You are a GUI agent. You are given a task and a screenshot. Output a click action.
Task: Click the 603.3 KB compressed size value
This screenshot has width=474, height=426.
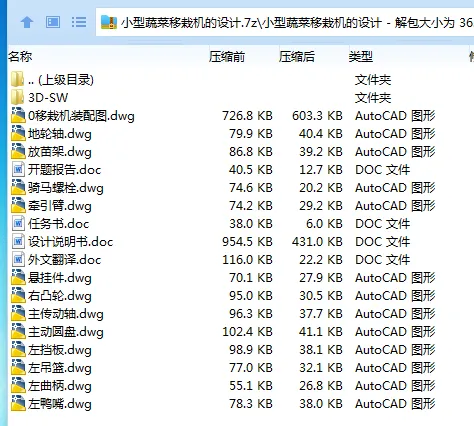[317, 116]
